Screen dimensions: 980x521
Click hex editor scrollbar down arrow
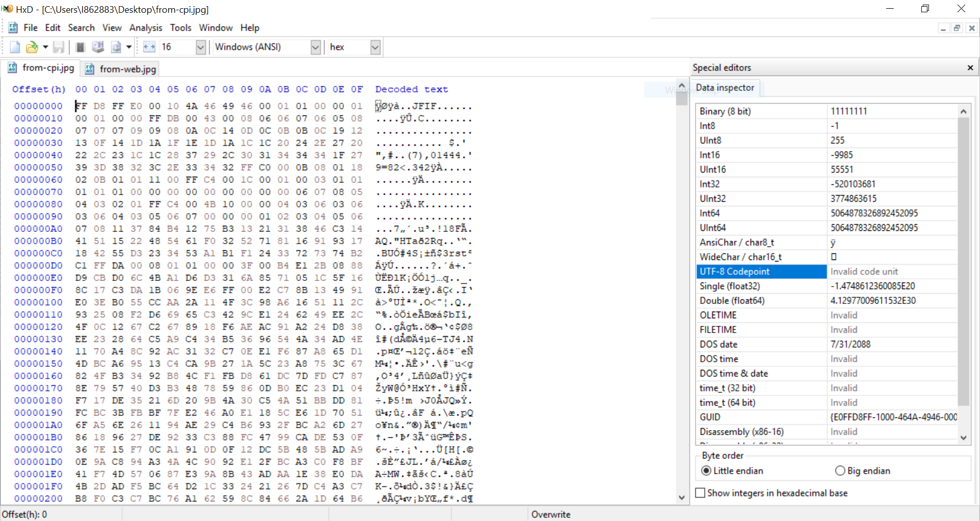(681, 498)
